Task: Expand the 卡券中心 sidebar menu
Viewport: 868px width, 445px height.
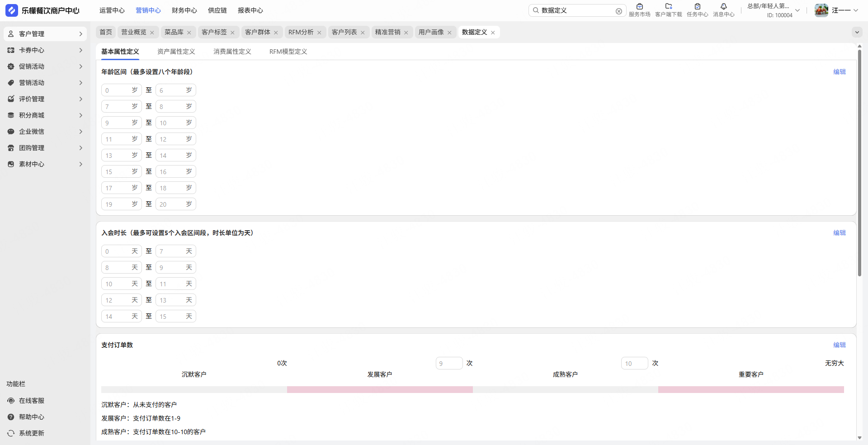Action: pyautogui.click(x=81, y=50)
